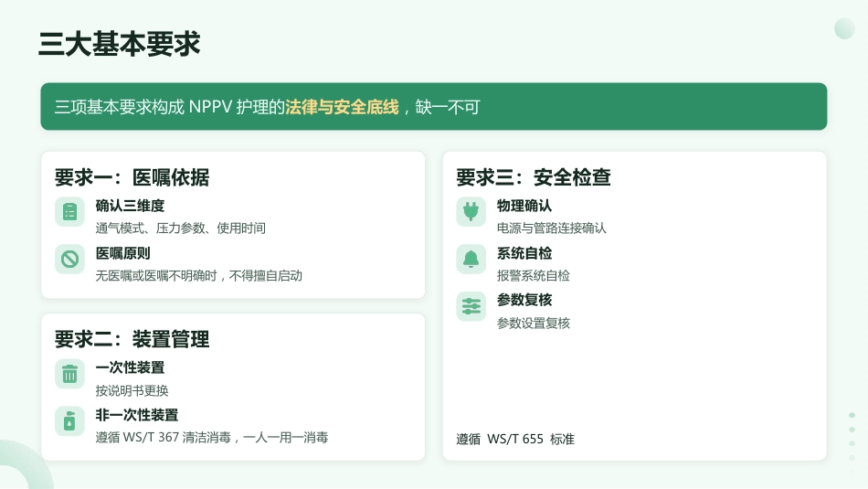Click the banner text 三项基本要求构成 NPPV 护理的

coord(169,107)
